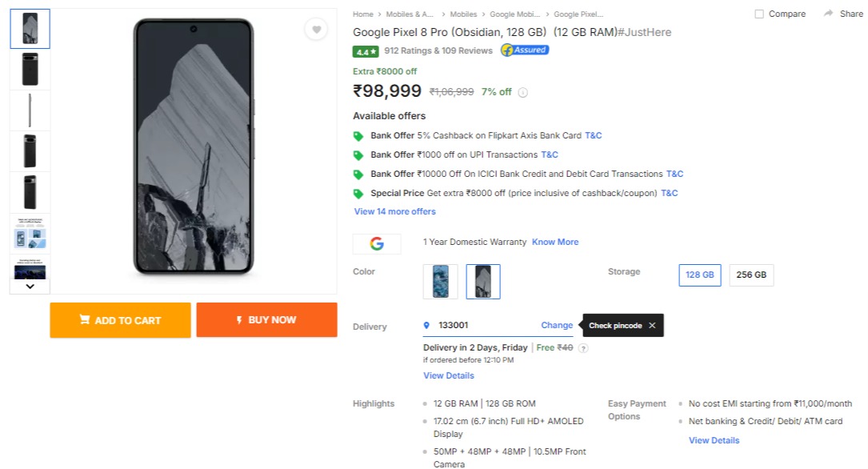
Task: Click the BUY NOW button
Action: [267, 320]
